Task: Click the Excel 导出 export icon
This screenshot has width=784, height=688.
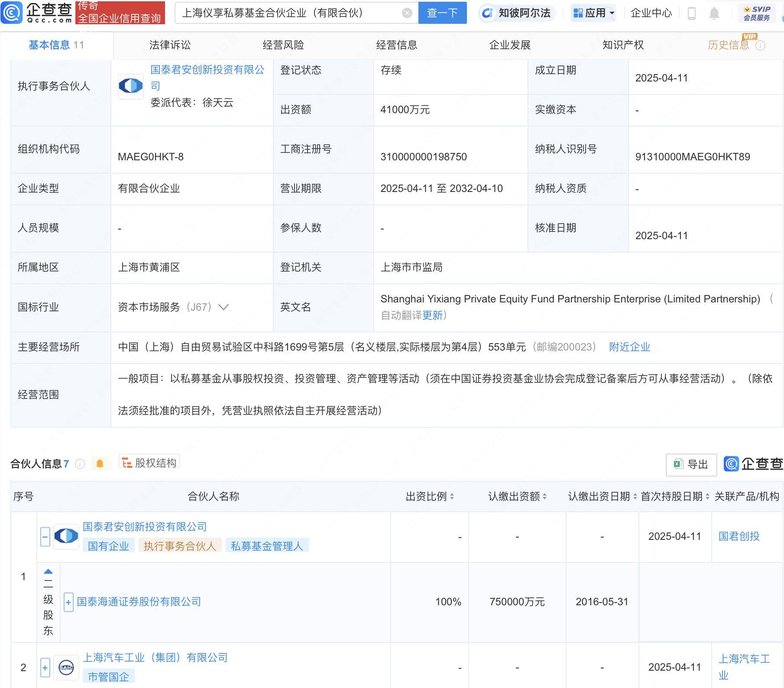Action: tap(678, 464)
